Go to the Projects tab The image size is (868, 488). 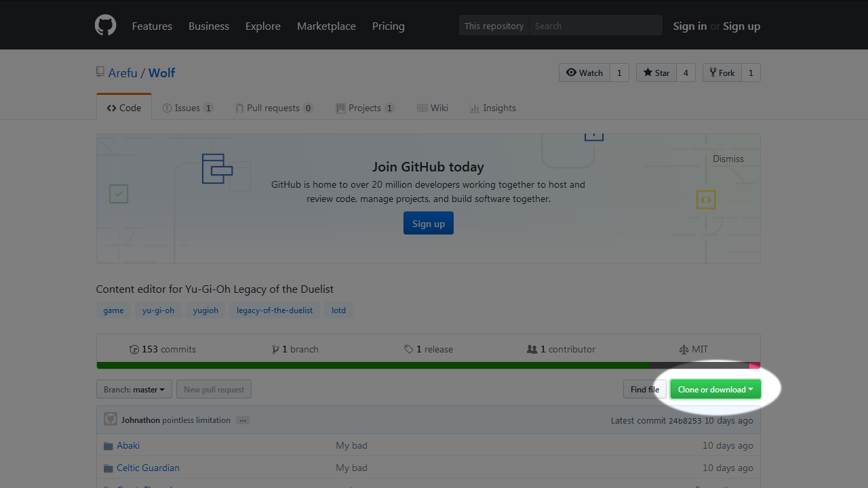[365, 108]
